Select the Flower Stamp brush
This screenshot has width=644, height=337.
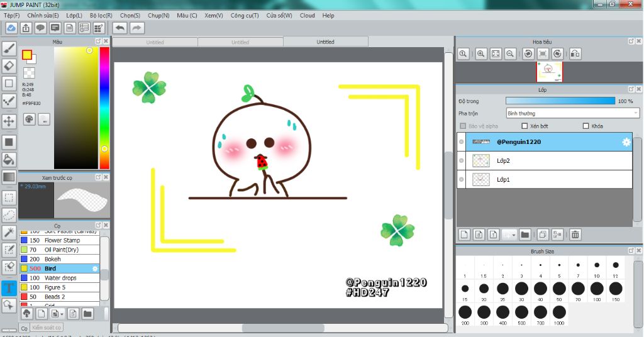tap(60, 240)
